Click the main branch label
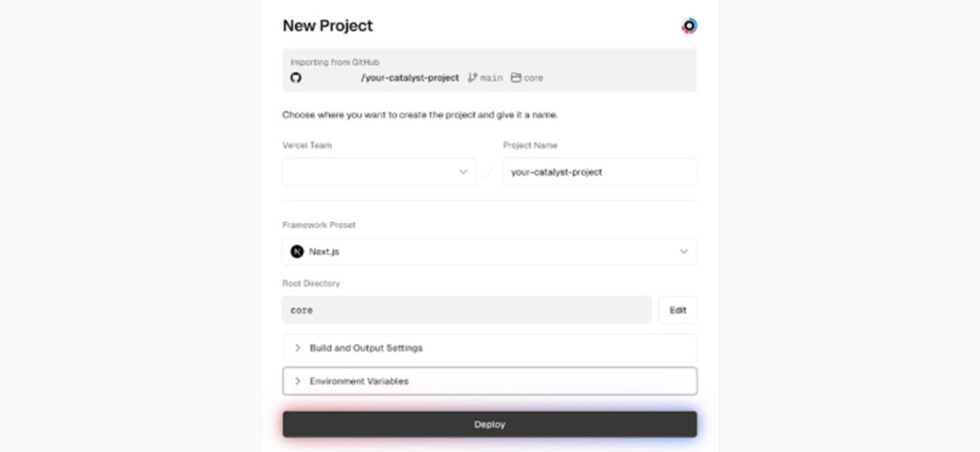Viewport: 980px width, 452px height. point(493,78)
